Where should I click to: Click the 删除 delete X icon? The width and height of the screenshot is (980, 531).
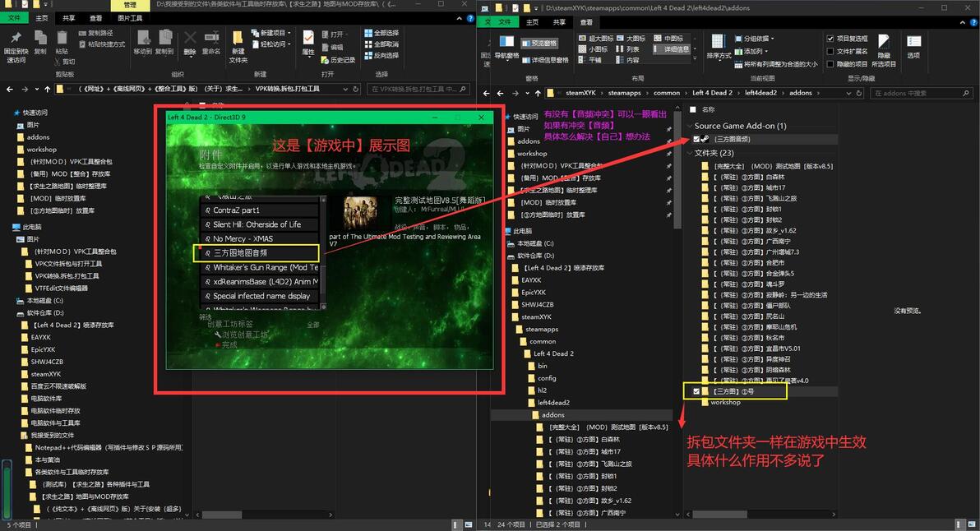pyautogui.click(x=190, y=38)
